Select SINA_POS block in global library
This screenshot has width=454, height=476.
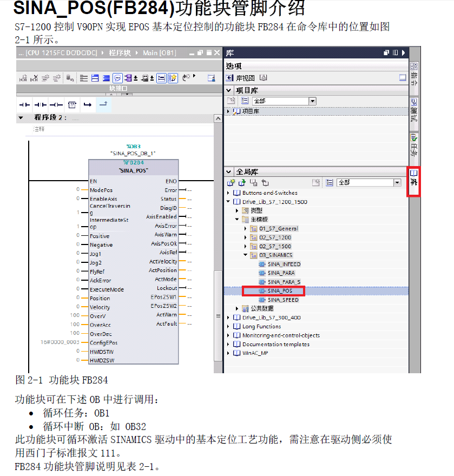[279, 291]
